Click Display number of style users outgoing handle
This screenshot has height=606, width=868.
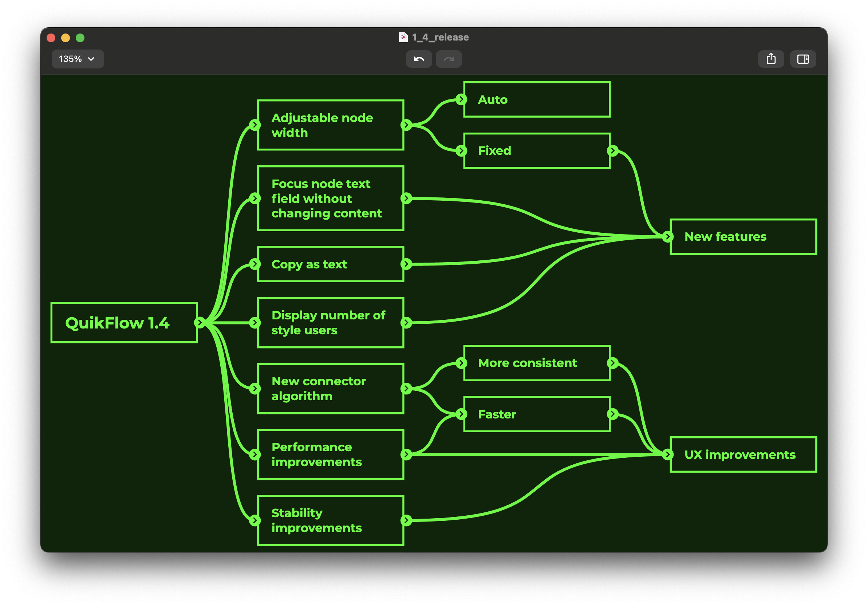pos(406,323)
